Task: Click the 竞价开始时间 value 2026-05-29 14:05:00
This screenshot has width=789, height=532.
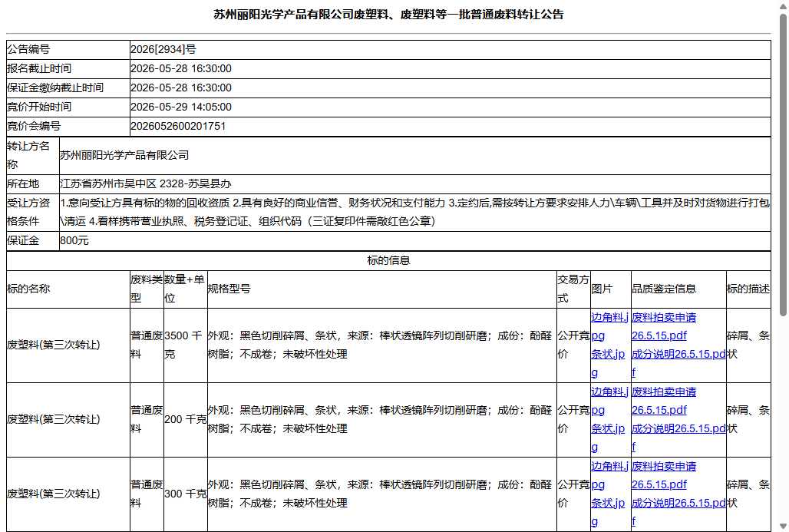Action: [181, 107]
